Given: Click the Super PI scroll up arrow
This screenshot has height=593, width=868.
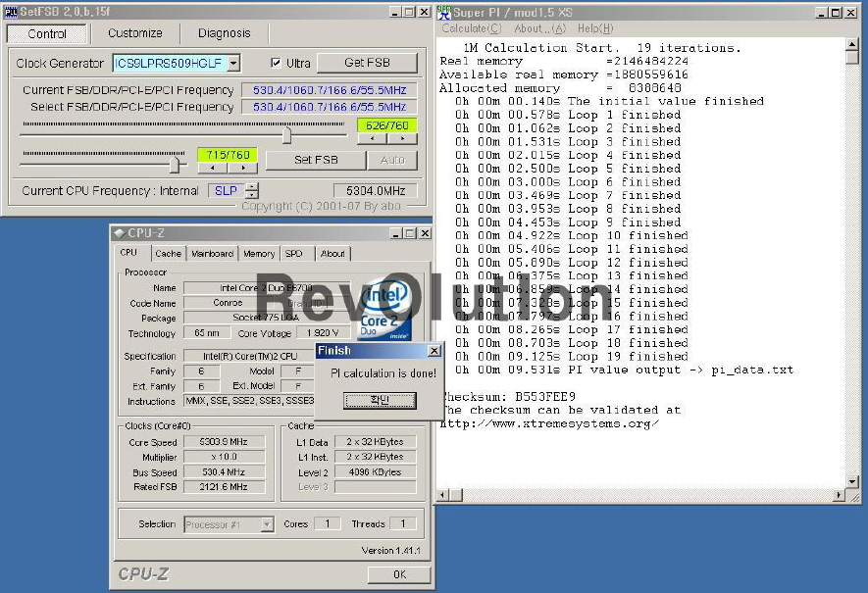Looking at the screenshot, I should click(852, 44).
